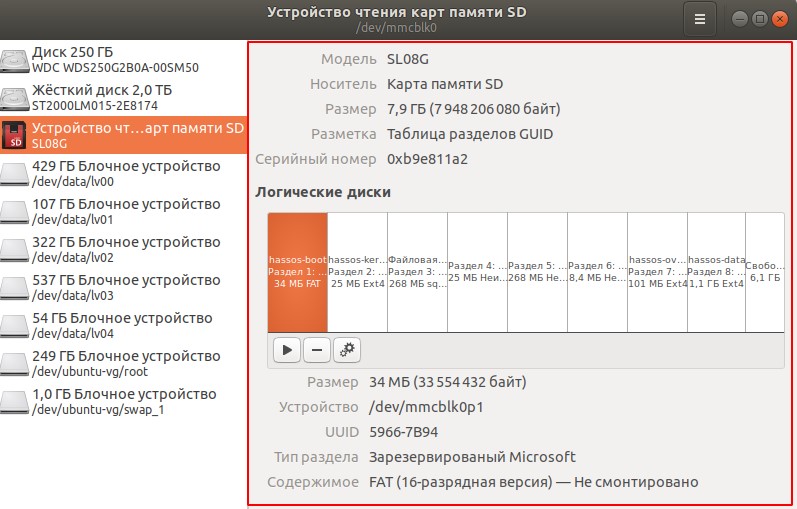Select the 249 ГБ /dev/ubuntu-vg/root device

[125, 363]
